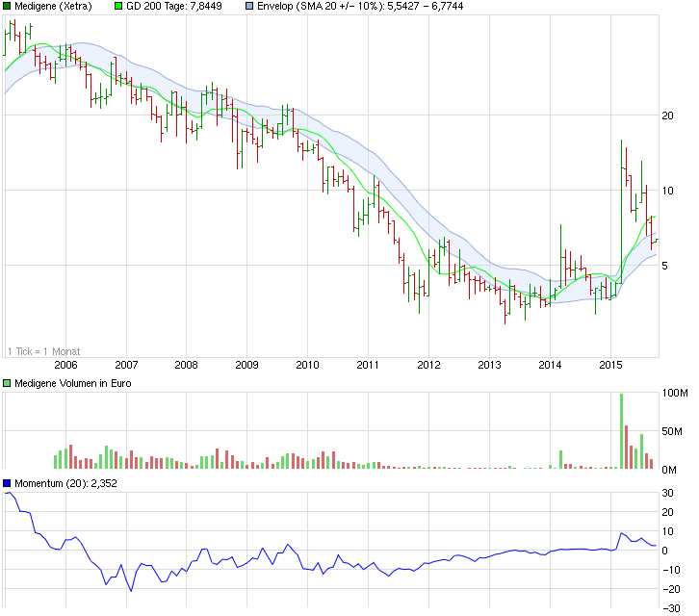Click the 2013 year label on the time axis

tap(489, 365)
